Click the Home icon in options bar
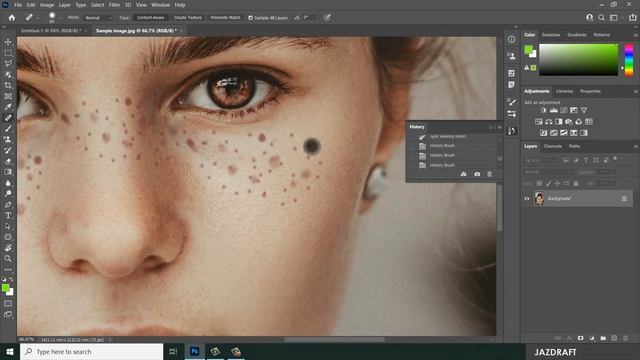640x360 pixels. pyautogui.click(x=12, y=18)
